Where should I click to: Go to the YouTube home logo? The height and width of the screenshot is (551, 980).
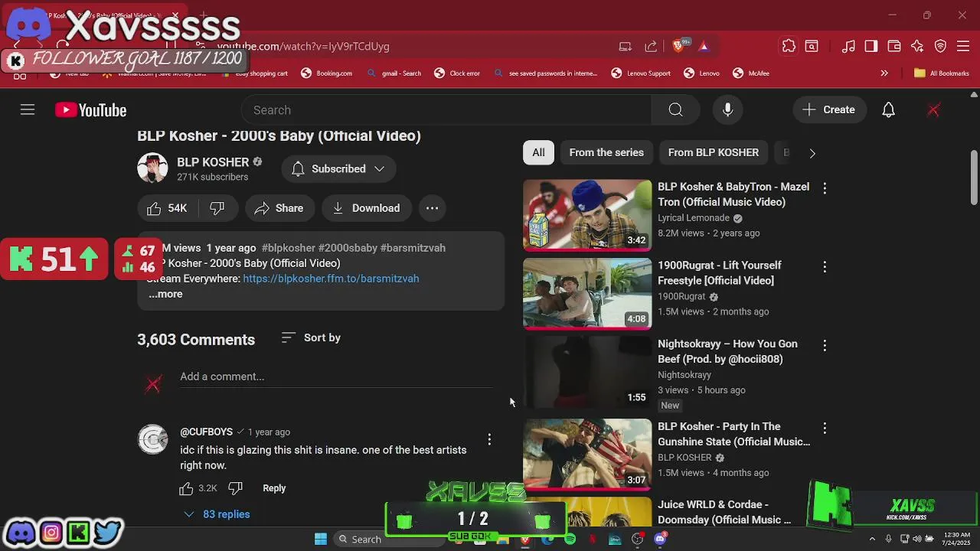[90, 110]
